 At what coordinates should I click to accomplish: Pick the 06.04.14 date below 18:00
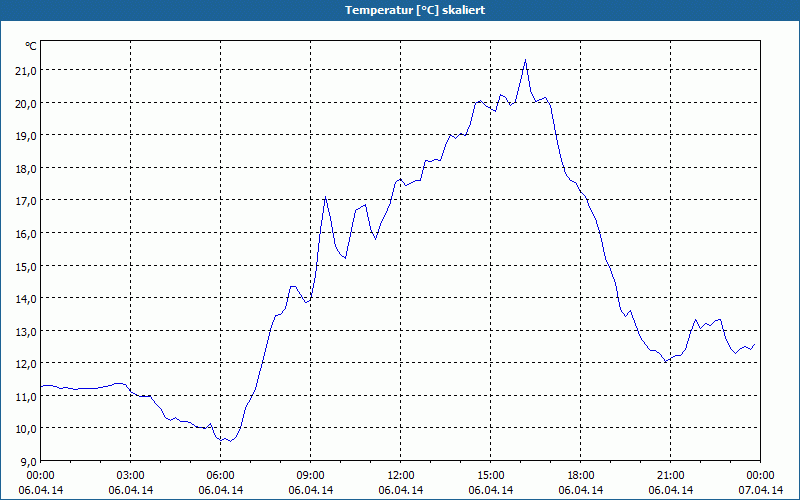click(x=581, y=490)
